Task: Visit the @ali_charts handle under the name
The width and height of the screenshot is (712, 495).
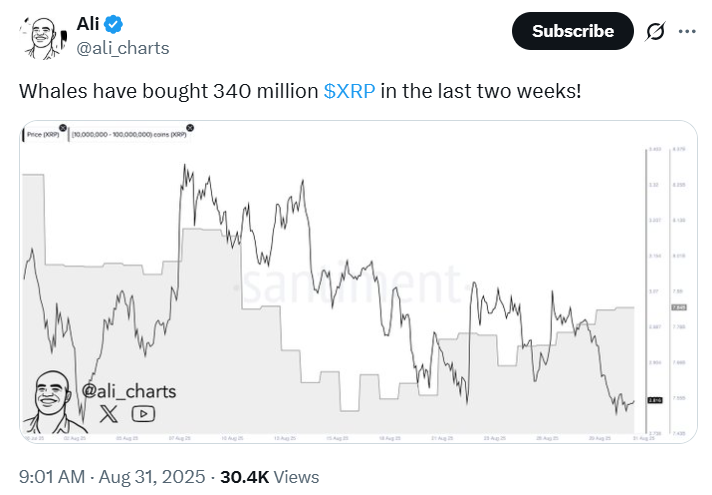Action: tap(123, 48)
